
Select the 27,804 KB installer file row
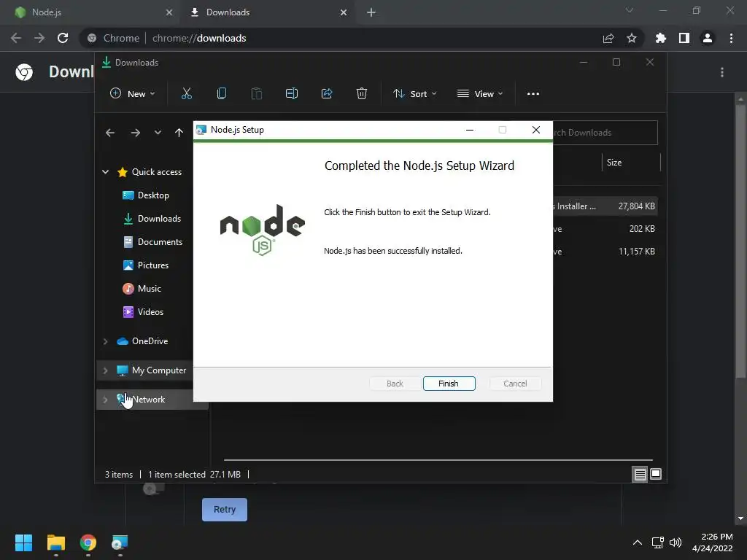pos(605,206)
